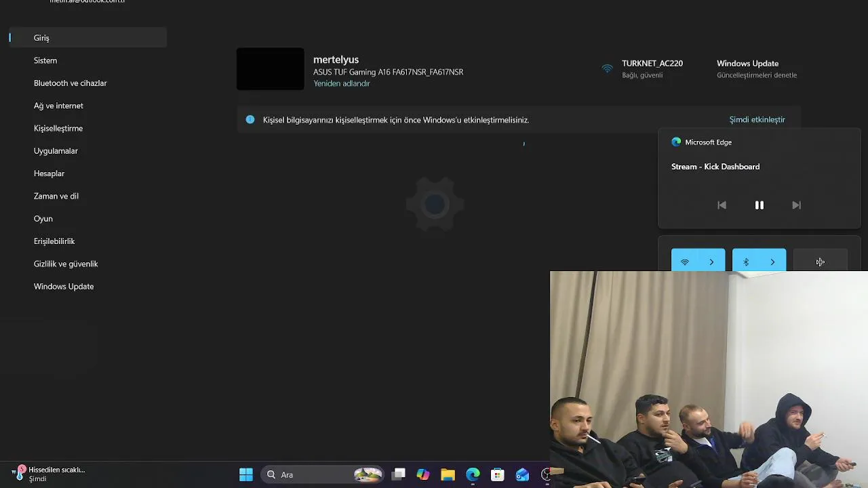868x488 pixels.
Task: Toggle Bluetooth quick setting off
Action: pos(746,262)
